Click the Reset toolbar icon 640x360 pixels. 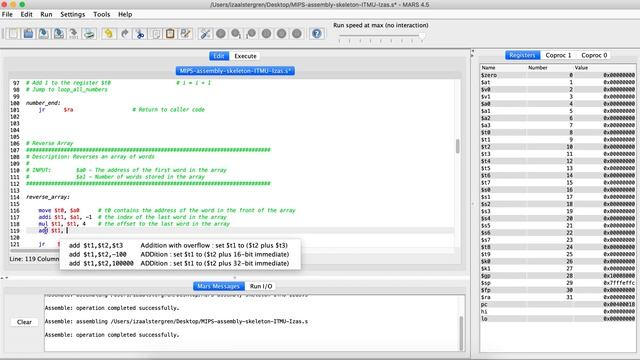(297, 33)
